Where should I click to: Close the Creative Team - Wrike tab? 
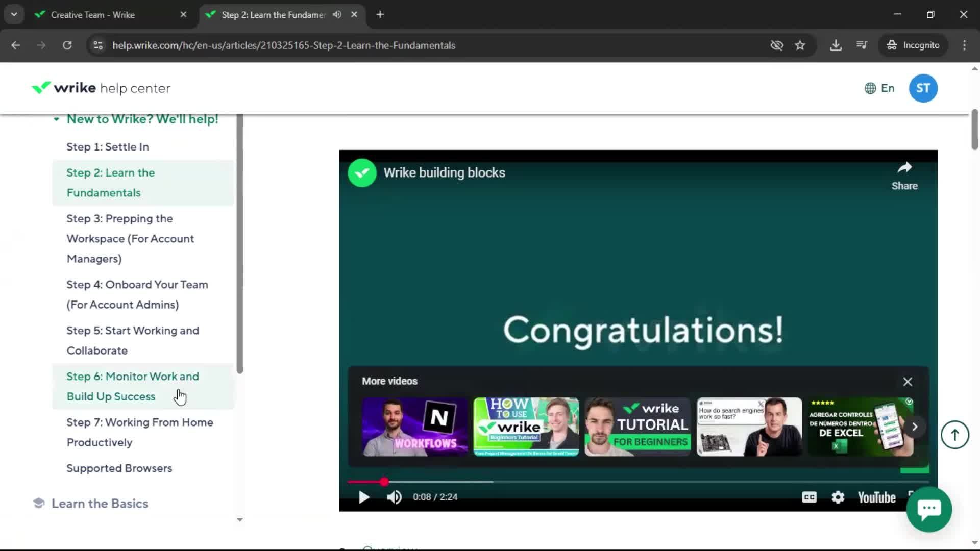[x=183, y=15]
